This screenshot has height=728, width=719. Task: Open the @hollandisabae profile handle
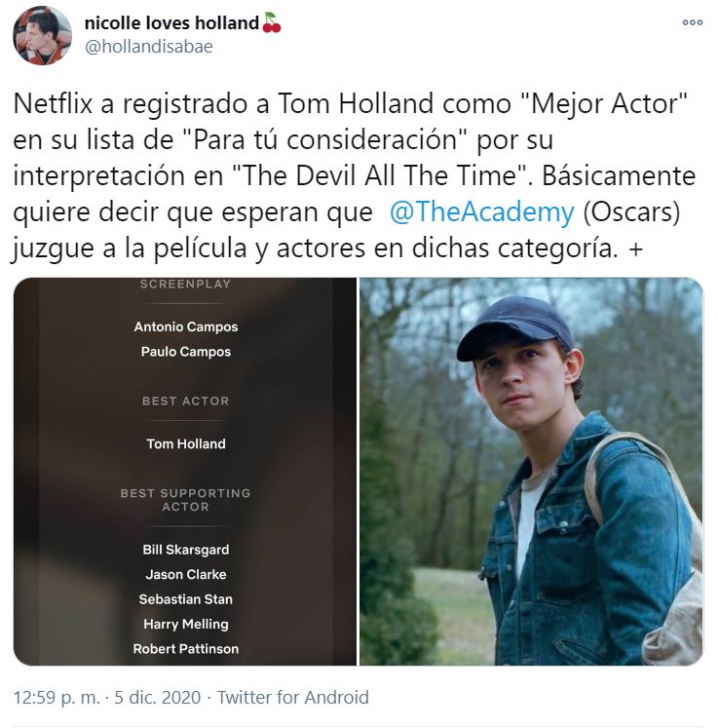pyautogui.click(x=148, y=47)
